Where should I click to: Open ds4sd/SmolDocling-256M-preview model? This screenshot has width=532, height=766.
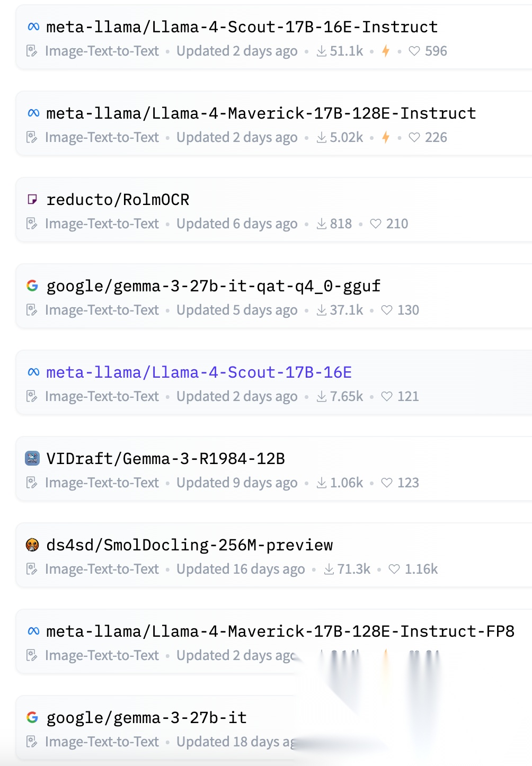[190, 545]
